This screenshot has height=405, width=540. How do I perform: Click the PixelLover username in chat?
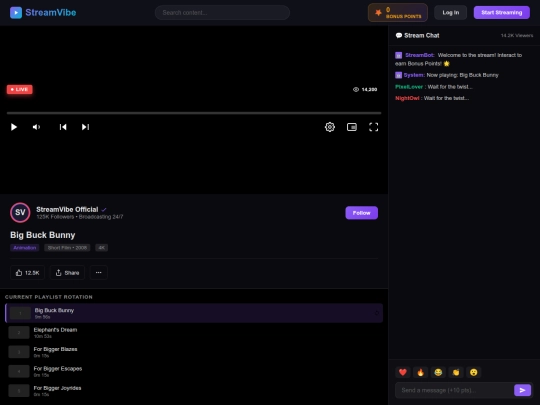click(409, 87)
